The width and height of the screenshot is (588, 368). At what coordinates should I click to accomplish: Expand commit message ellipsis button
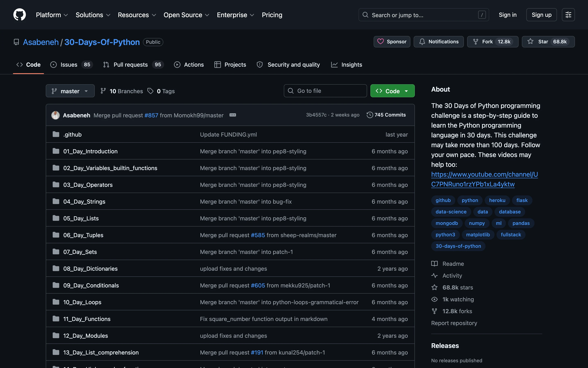click(233, 115)
